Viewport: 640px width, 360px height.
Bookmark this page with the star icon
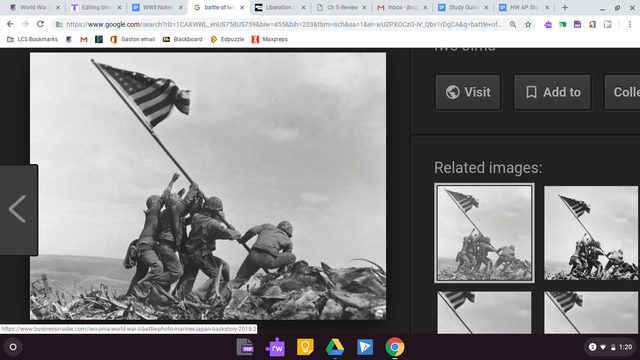[x=528, y=24]
